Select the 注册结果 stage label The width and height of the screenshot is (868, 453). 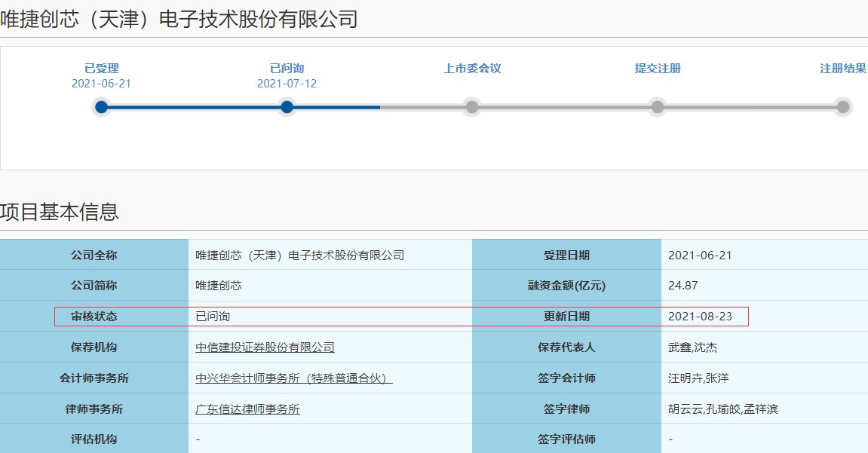tap(843, 69)
